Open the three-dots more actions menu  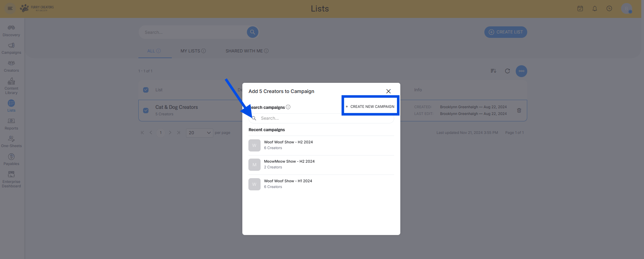[x=521, y=71]
